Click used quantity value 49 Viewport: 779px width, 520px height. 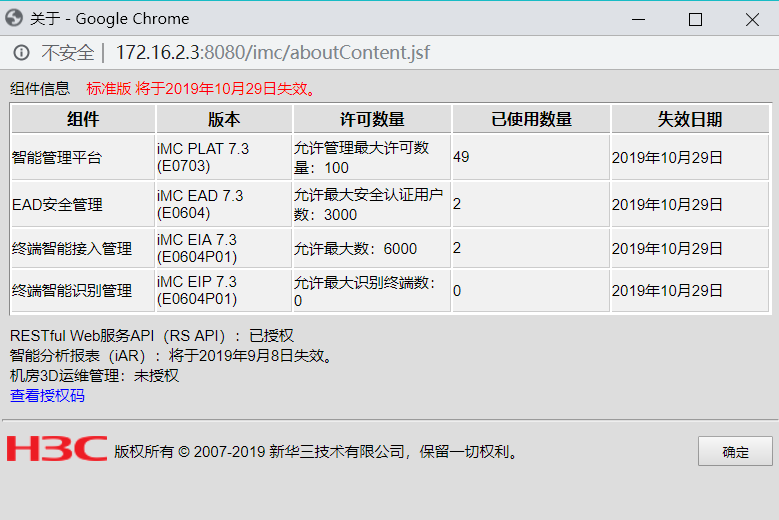coord(531,157)
